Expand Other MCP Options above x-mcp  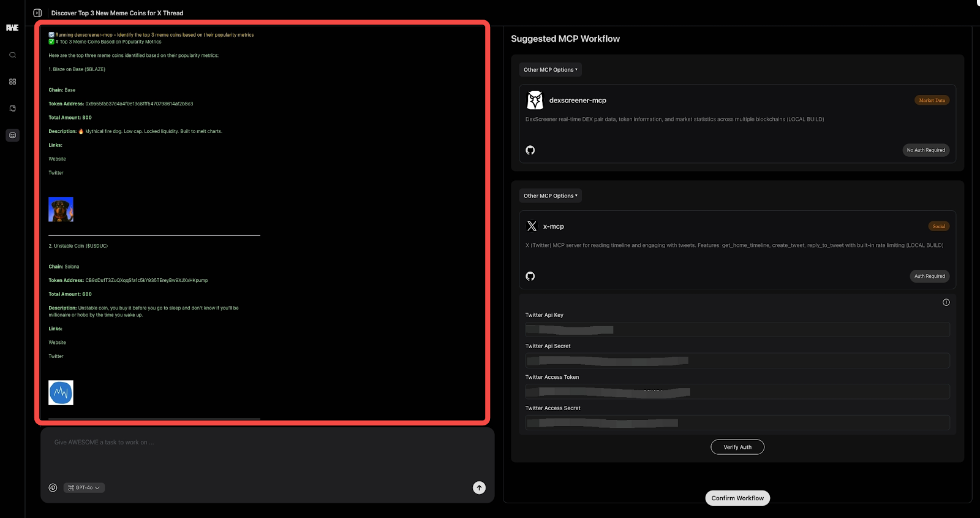pyautogui.click(x=550, y=196)
